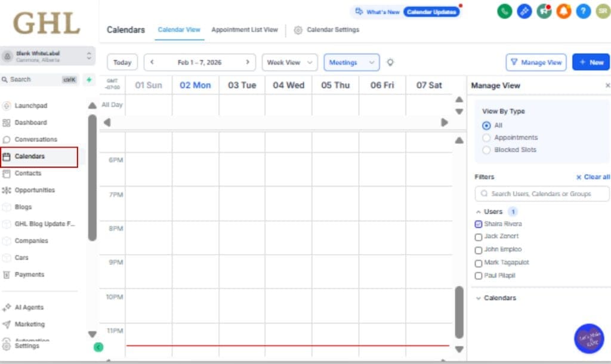
Task: Click Clear all in Filters
Action: pyautogui.click(x=594, y=177)
